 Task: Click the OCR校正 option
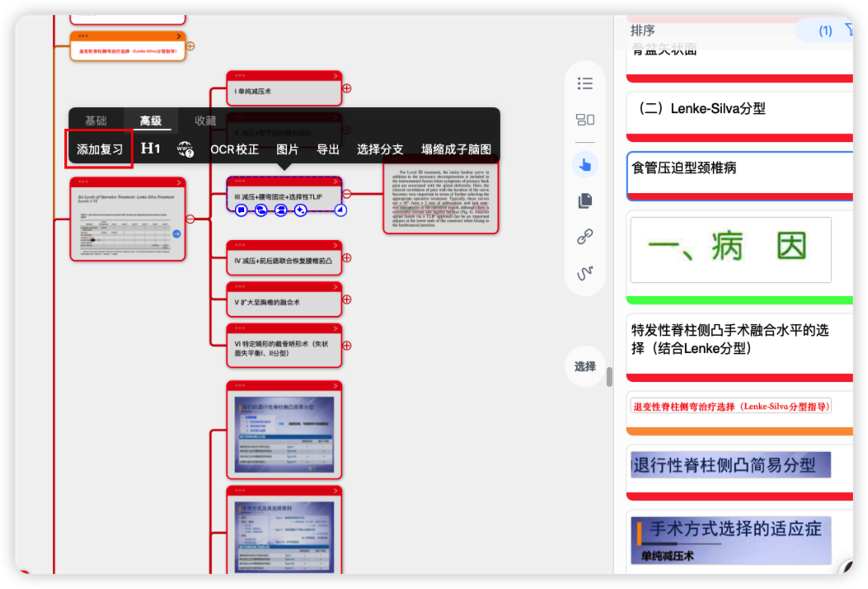pos(234,149)
